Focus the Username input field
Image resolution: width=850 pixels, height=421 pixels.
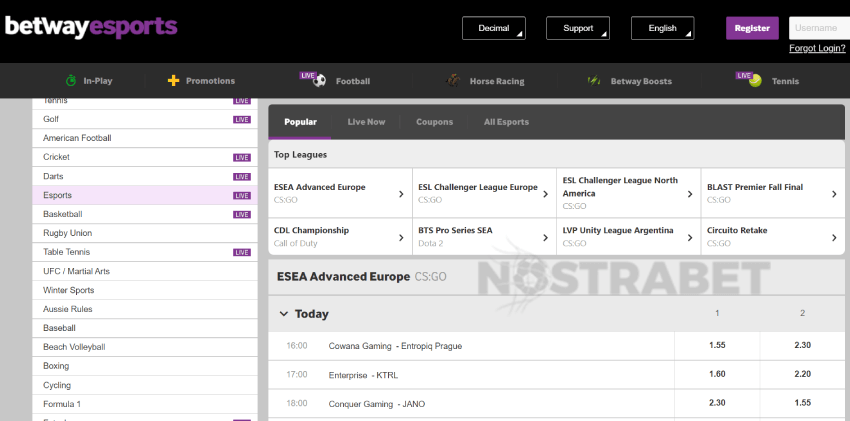click(819, 28)
